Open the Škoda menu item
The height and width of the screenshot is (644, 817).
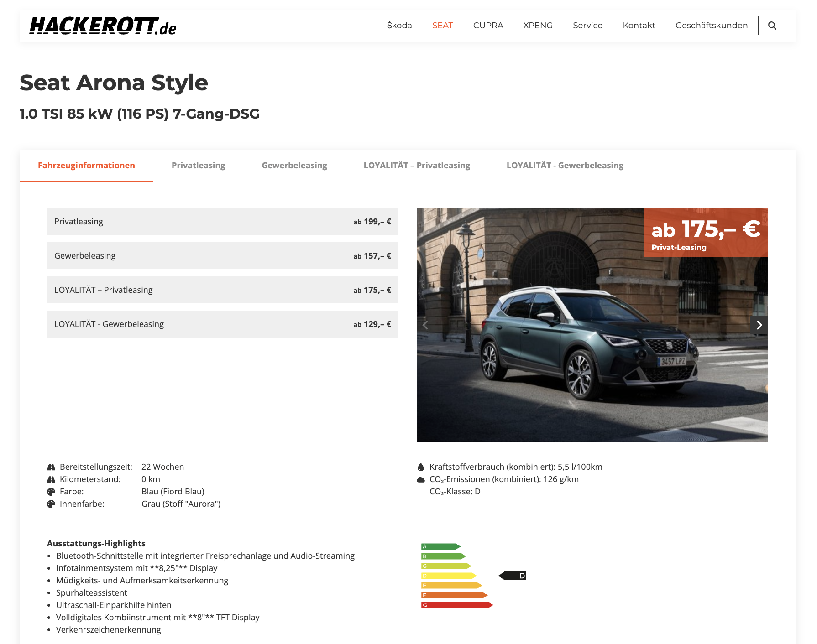tap(399, 26)
